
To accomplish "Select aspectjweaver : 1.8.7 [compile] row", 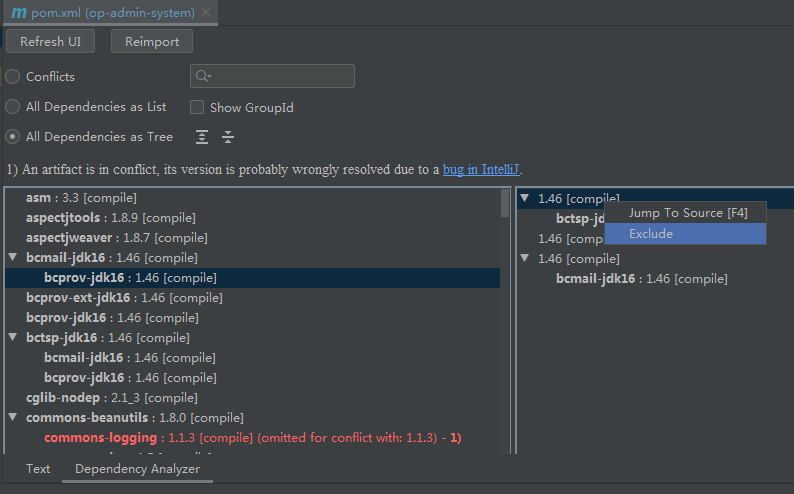I will coord(252,238).
